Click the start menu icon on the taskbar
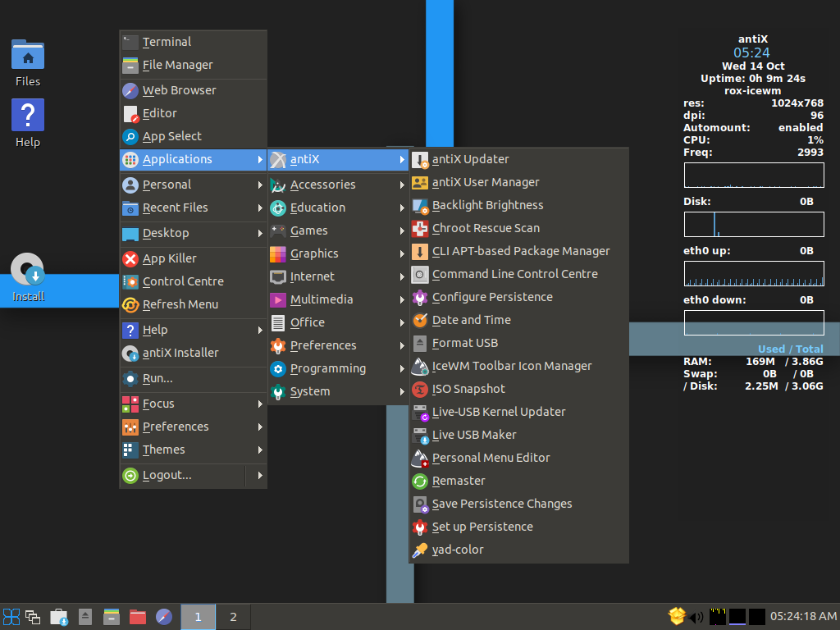This screenshot has height=630, width=840. pos(11,617)
